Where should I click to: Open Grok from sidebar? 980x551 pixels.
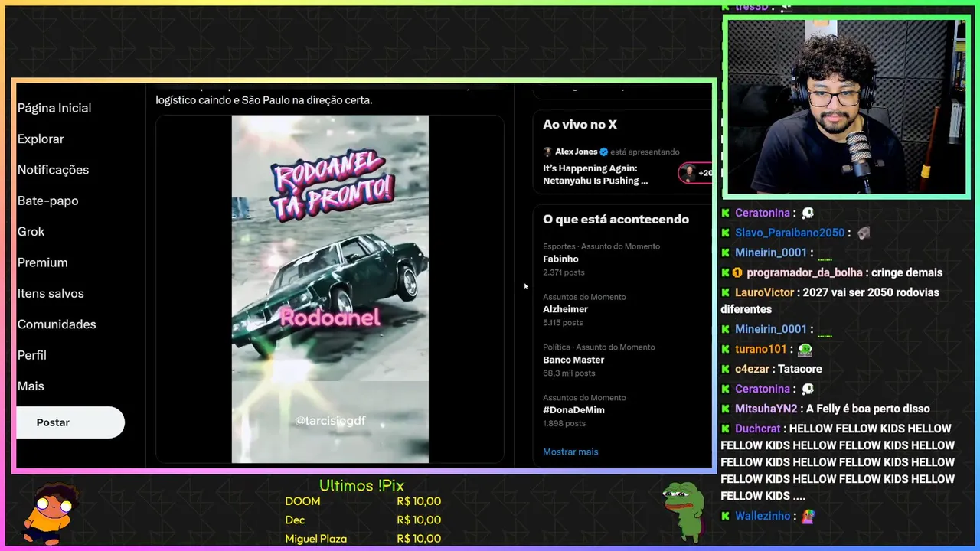pyautogui.click(x=31, y=231)
